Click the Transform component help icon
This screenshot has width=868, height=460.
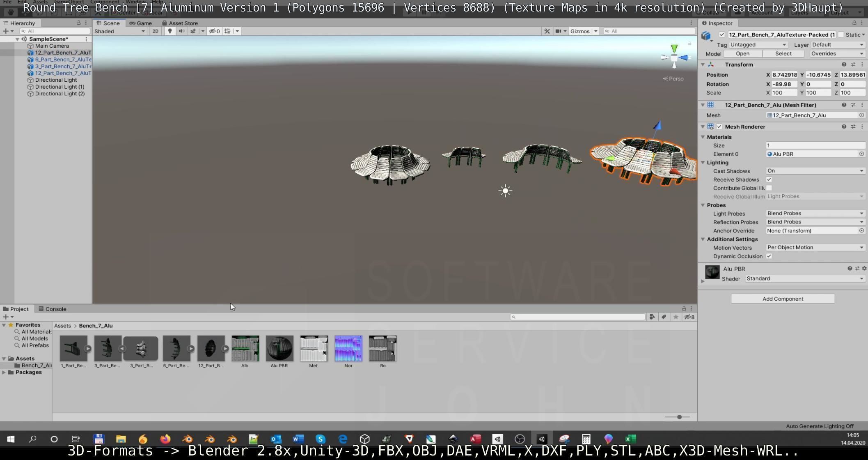tap(844, 64)
